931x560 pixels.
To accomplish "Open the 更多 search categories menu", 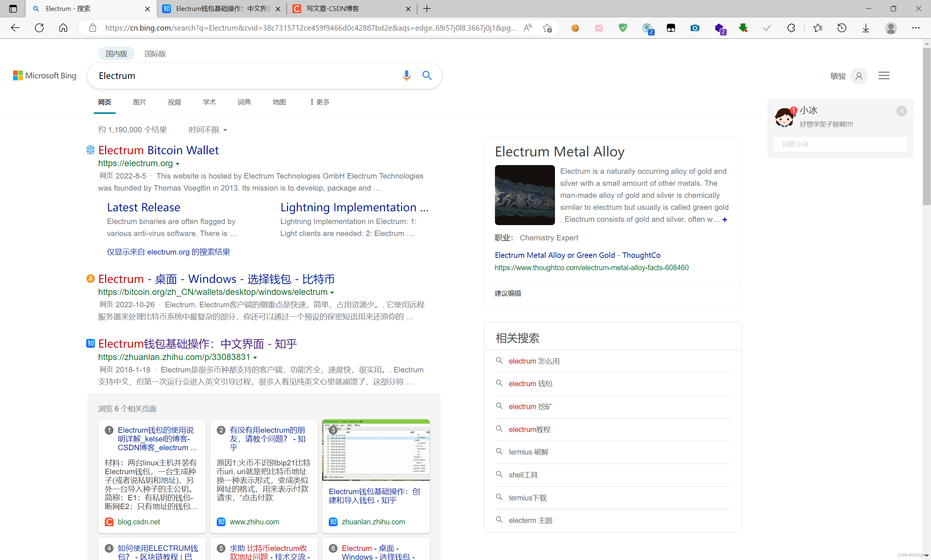I will click(320, 102).
